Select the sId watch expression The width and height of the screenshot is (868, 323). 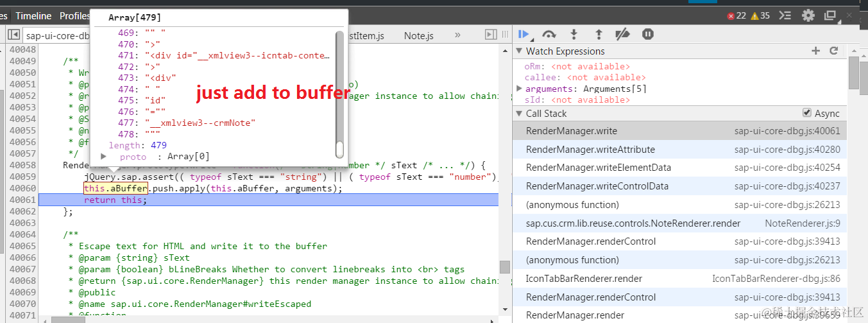(577, 100)
